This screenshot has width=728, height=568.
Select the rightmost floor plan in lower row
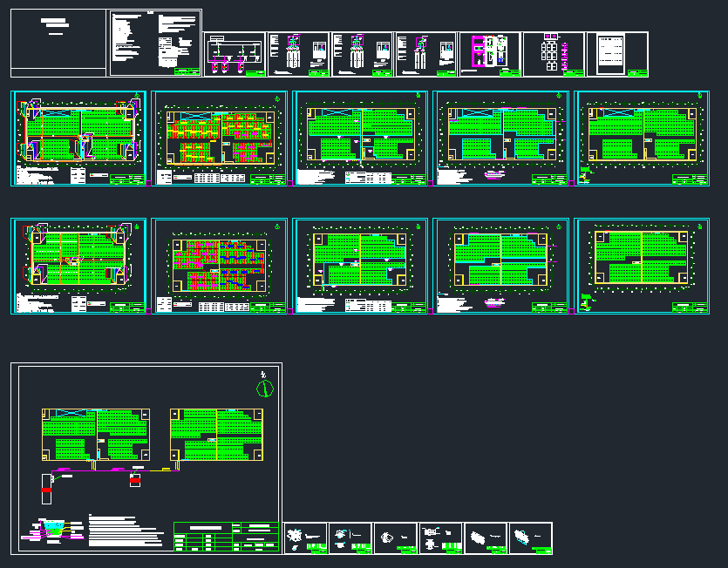click(643, 266)
